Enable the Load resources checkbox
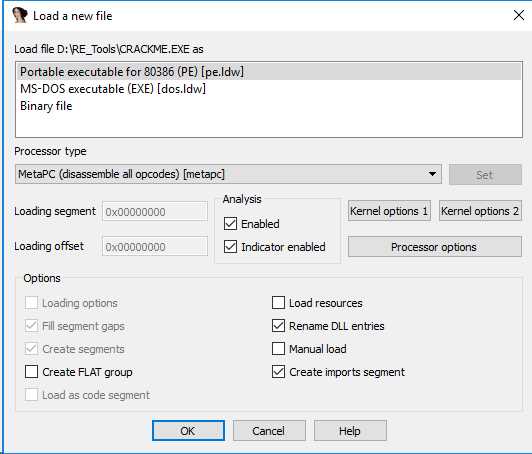 click(x=278, y=303)
